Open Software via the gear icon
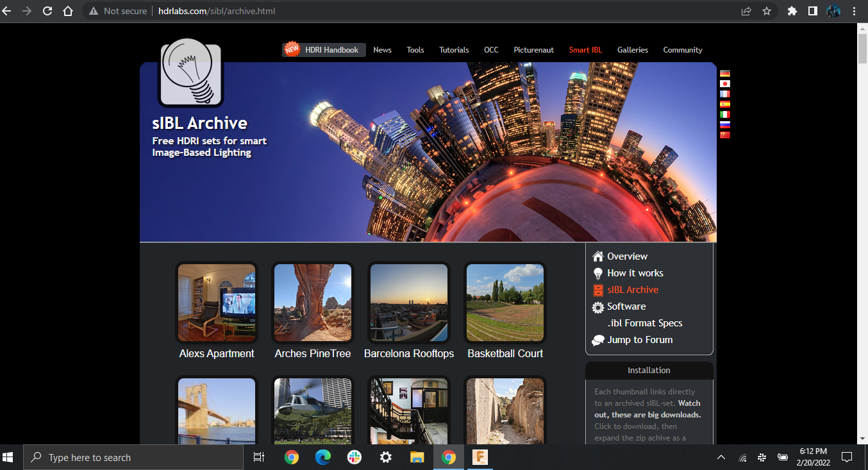Viewport: 868px width, 470px height. point(597,306)
